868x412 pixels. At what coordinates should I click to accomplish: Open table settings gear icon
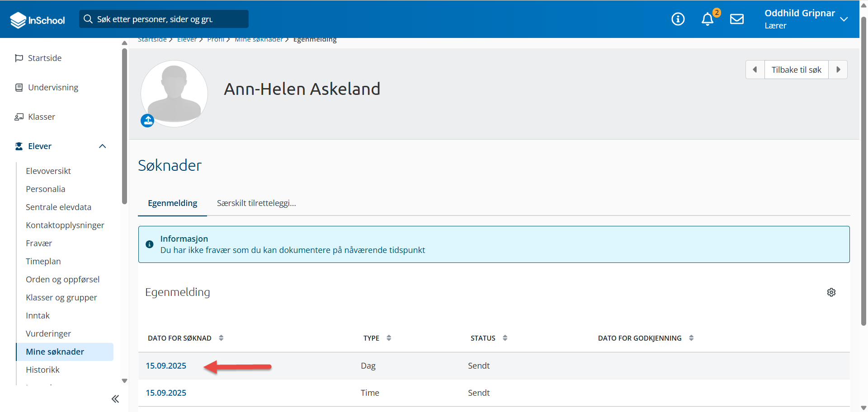831,292
